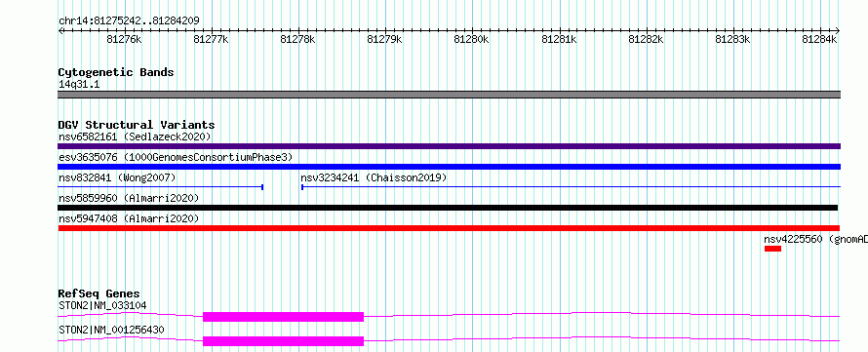Open the STON2|NM_033104 gene label
This screenshot has width=868, height=352.
(102, 305)
